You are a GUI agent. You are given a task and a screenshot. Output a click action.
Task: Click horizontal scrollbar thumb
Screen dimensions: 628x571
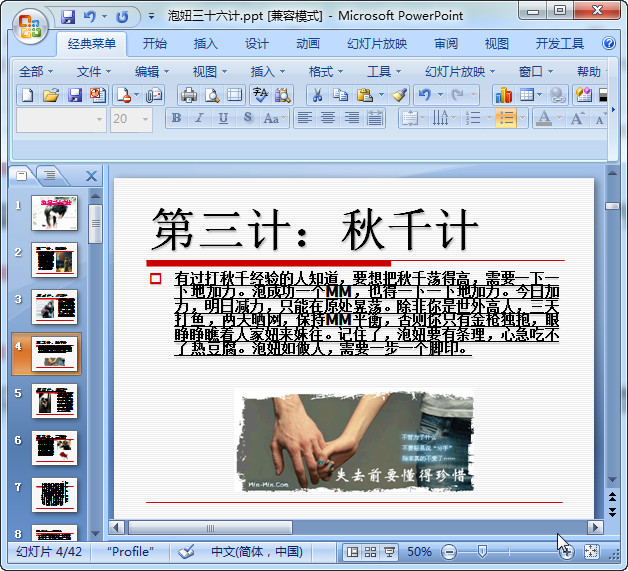tap(210, 528)
